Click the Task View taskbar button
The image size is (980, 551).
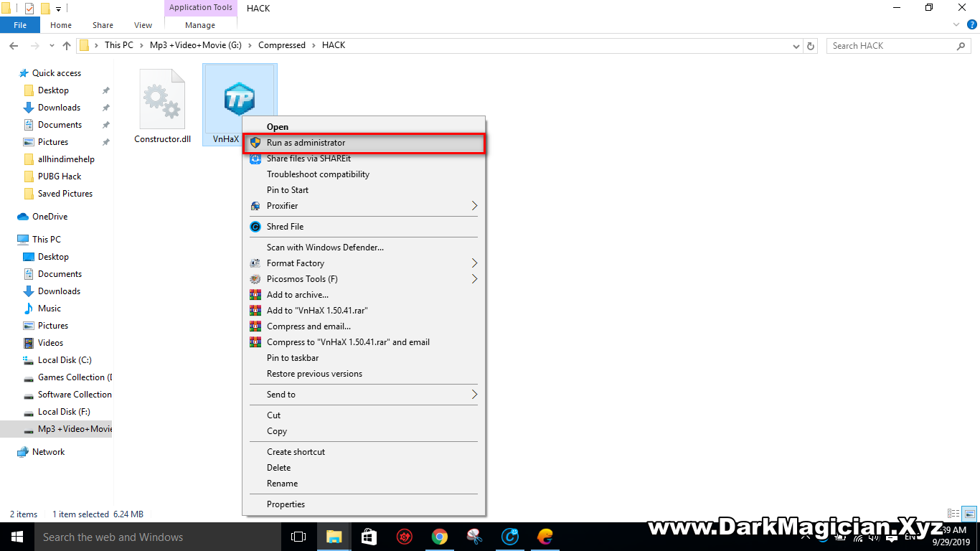point(298,537)
